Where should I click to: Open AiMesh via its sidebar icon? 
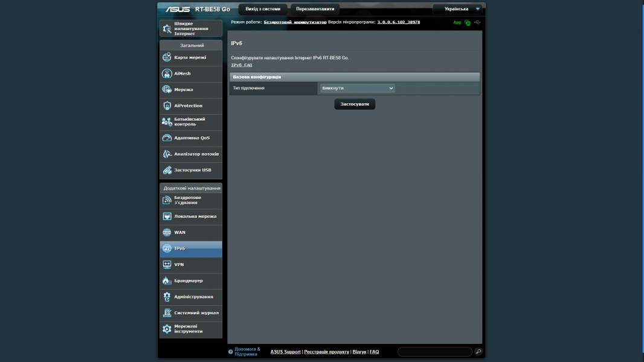167,74
